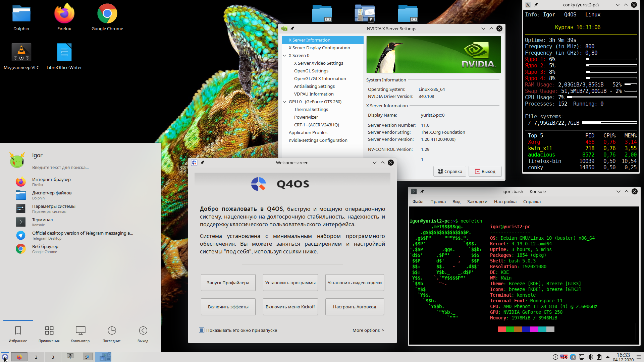
Task: Toggle 'Показывать это окно при запуске' checkbox
Action: [202, 330]
